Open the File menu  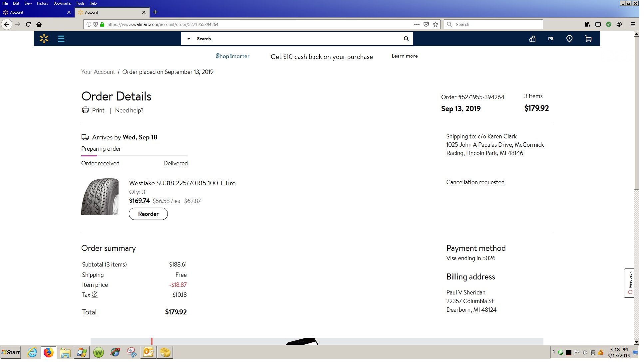[5, 3]
